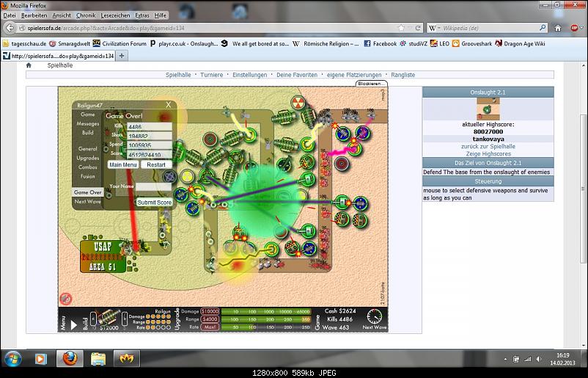588x378 pixels.
Task: Reload the page in Firefox
Action: point(418,28)
